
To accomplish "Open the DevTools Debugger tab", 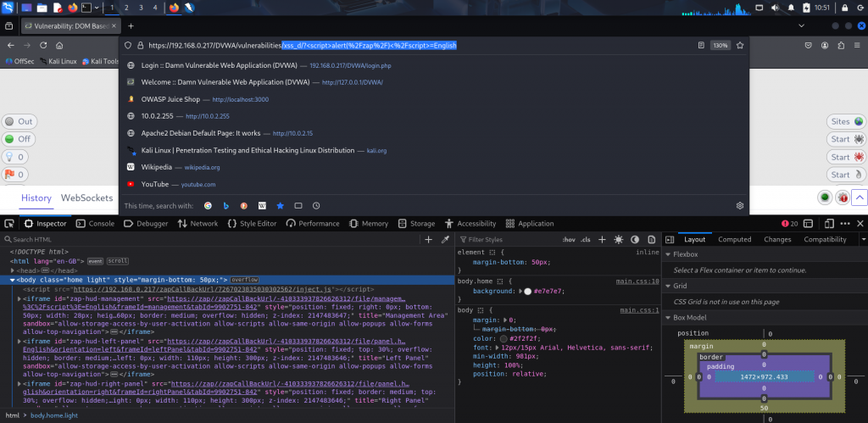I will point(146,224).
